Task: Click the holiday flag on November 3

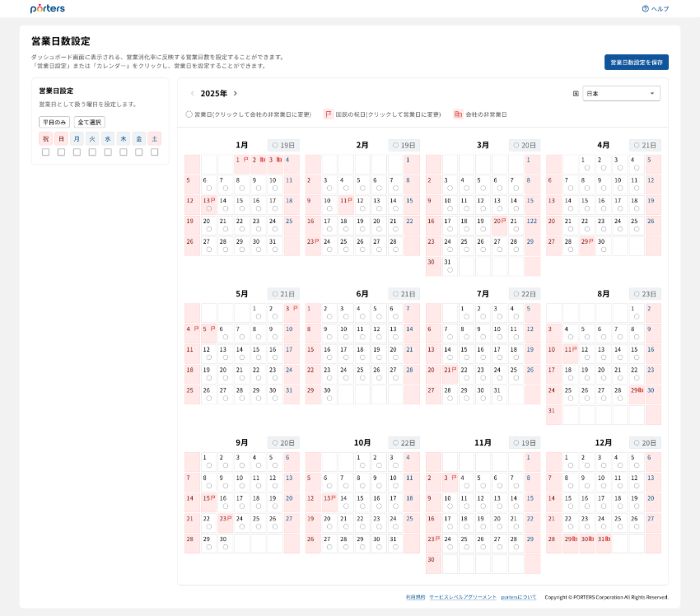Action: point(453,478)
